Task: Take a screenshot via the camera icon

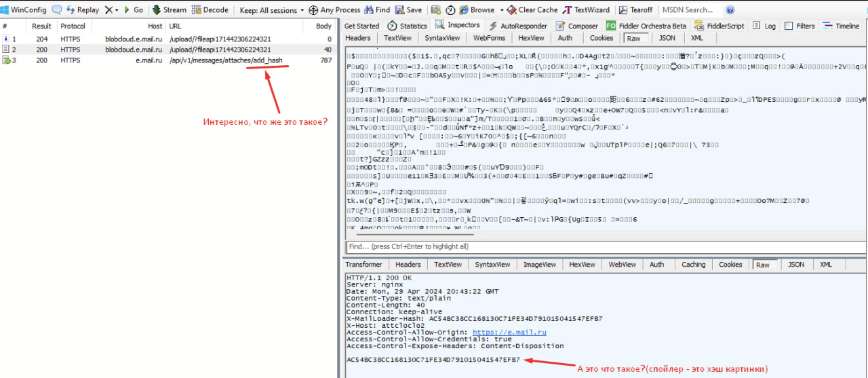Action: 435,10
